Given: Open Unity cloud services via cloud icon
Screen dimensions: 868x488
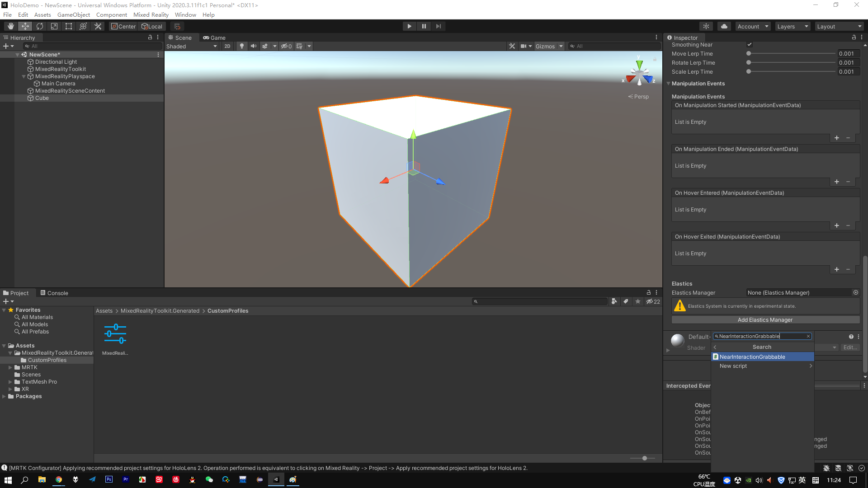Looking at the screenshot, I should point(724,26).
